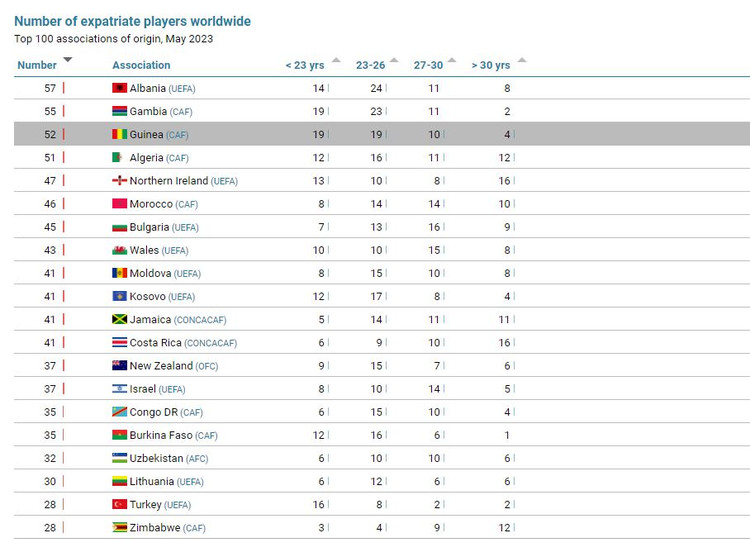Click the Zimbabwe flag icon
The height and width of the screenshot is (539, 750).
(119, 528)
